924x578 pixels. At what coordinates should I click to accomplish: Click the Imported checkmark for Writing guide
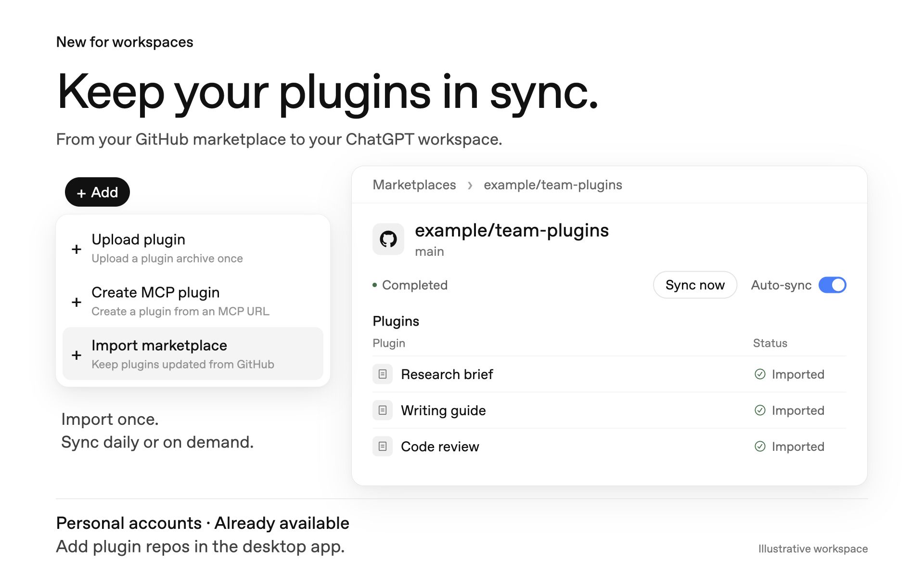coord(760,410)
